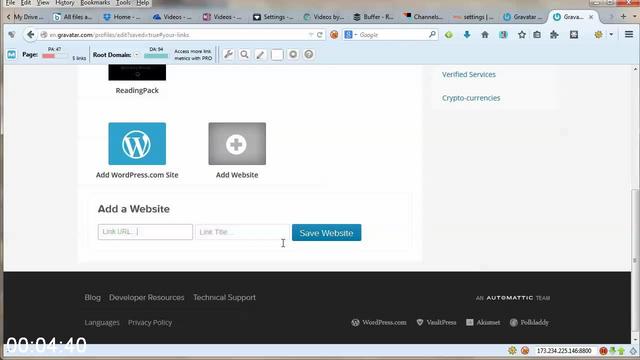This screenshot has height=360, width=640.
Task: Reload the page with the refresh icon
Action: (x=320, y=35)
